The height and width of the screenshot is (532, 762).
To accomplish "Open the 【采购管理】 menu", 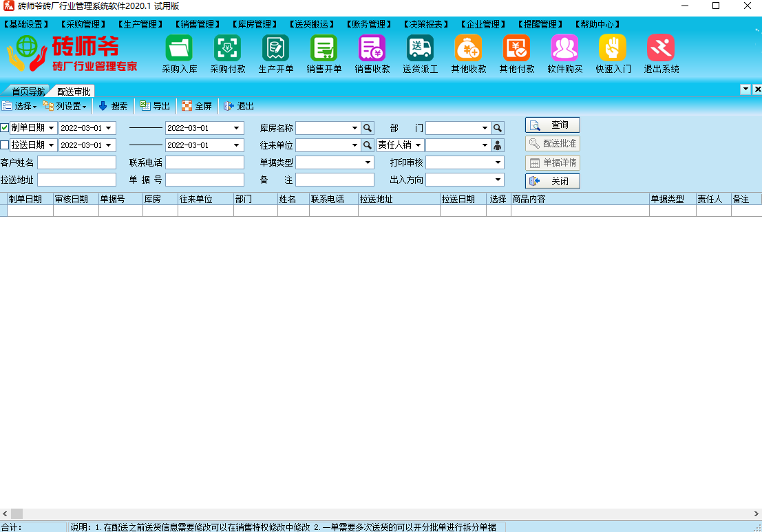I will point(83,24).
